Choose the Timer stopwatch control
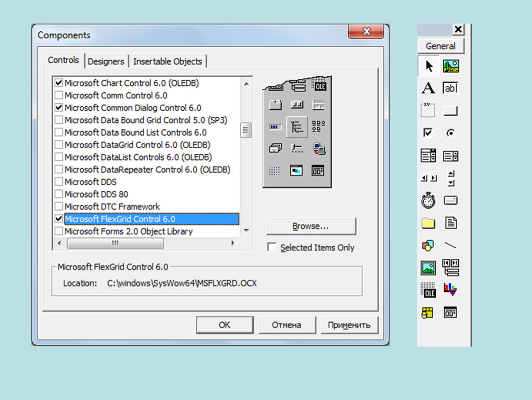 [x=428, y=200]
